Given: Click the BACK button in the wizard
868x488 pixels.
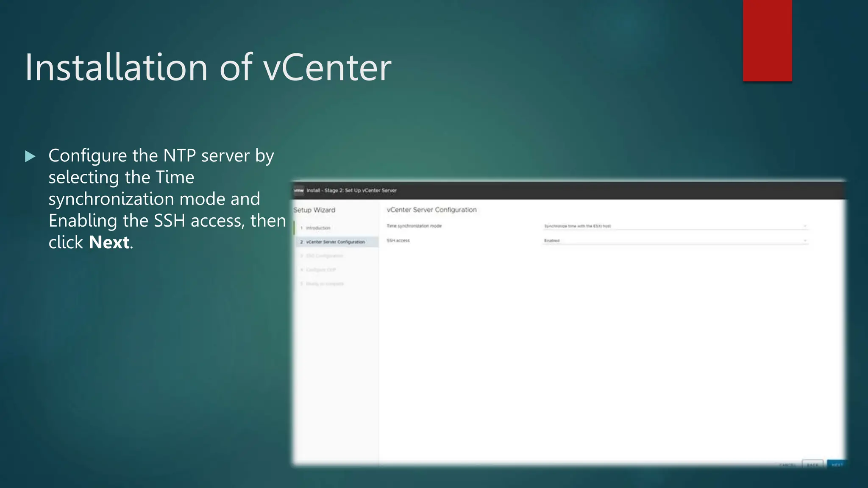Looking at the screenshot, I should [x=812, y=465].
